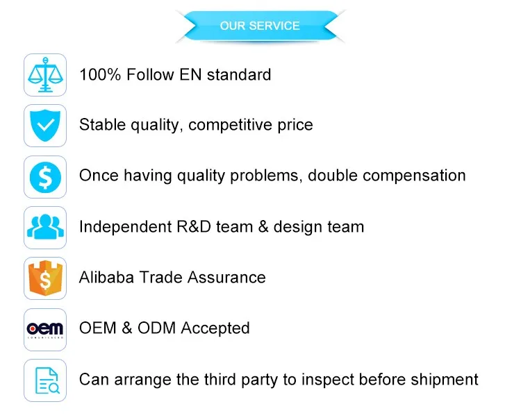Click Stable quality, competitive price text
The image size is (521, 420).
pyautogui.click(x=196, y=125)
